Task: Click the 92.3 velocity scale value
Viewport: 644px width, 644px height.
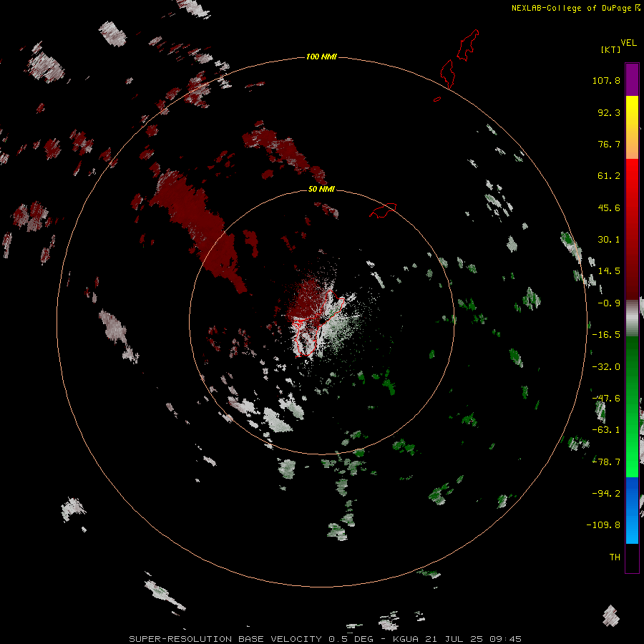Action: (609, 112)
